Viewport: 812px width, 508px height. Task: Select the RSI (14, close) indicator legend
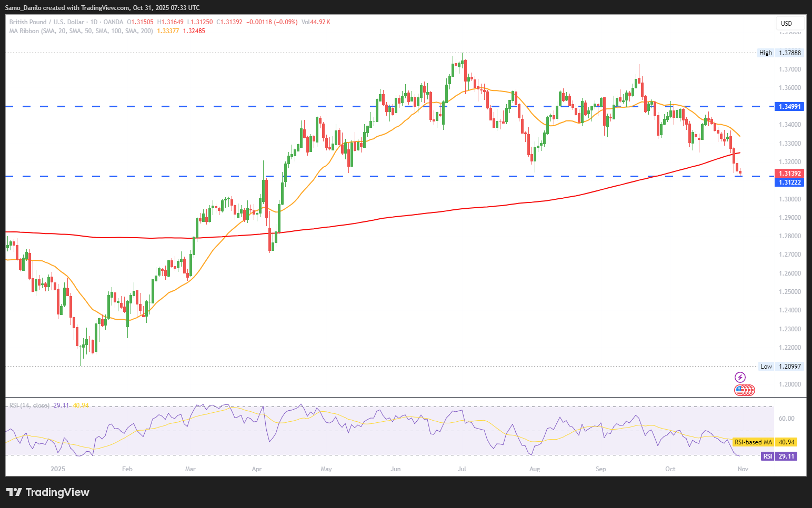pyautogui.click(x=29, y=405)
